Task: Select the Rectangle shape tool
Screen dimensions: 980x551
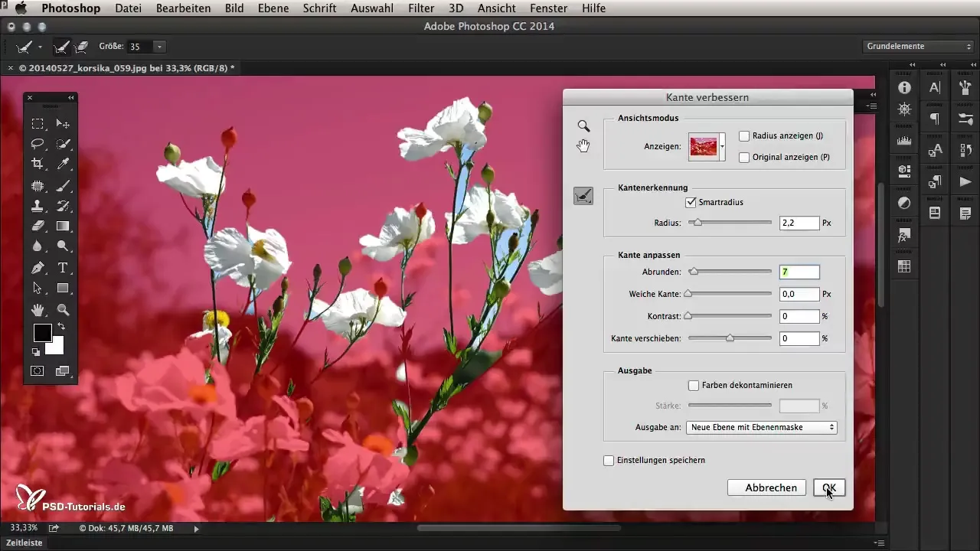Action: pyautogui.click(x=64, y=289)
